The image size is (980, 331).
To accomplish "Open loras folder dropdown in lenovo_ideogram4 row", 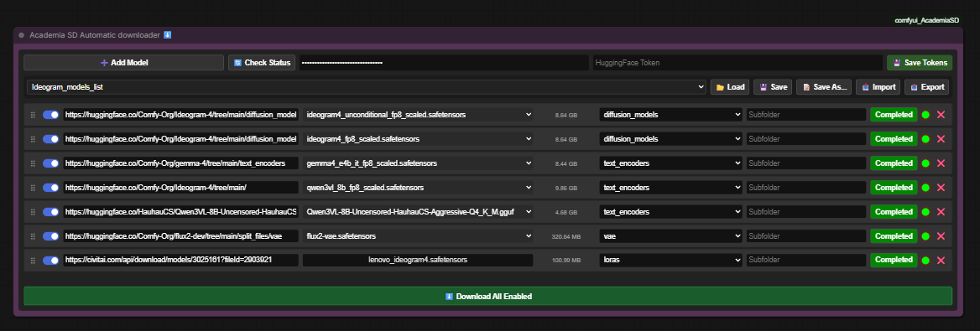I will (670, 260).
